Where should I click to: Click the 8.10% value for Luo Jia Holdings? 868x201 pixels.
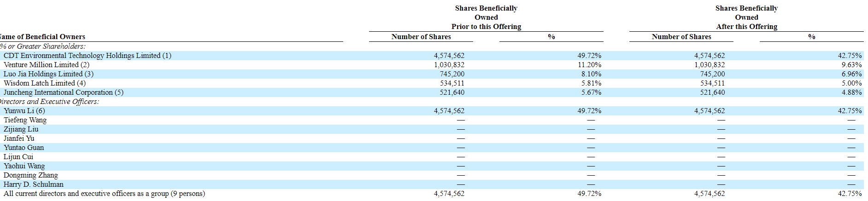591,74
